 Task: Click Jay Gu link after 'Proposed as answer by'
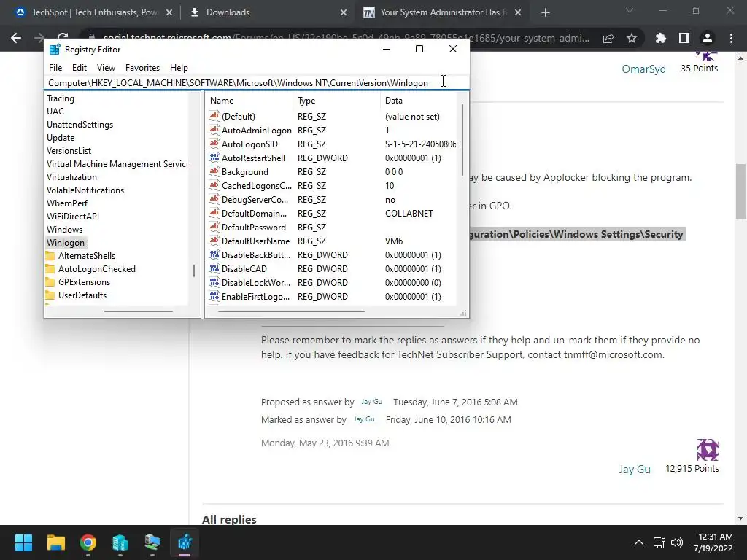point(371,402)
